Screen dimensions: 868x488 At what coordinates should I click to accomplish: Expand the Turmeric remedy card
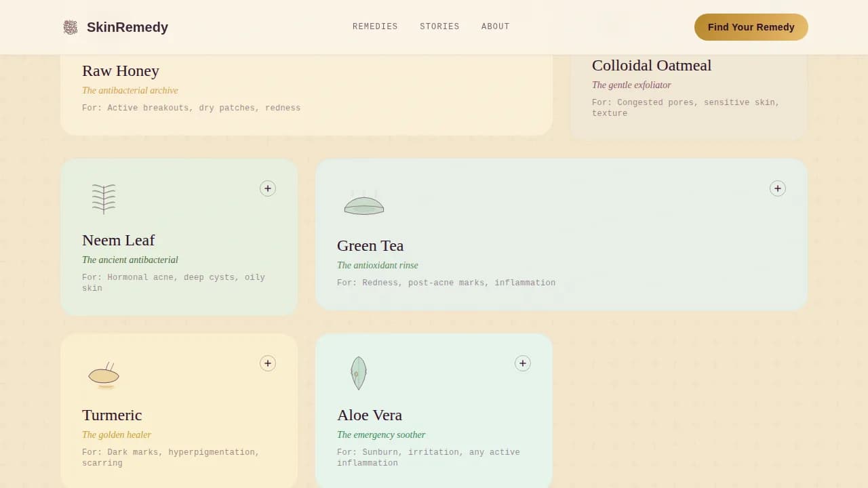(268, 363)
